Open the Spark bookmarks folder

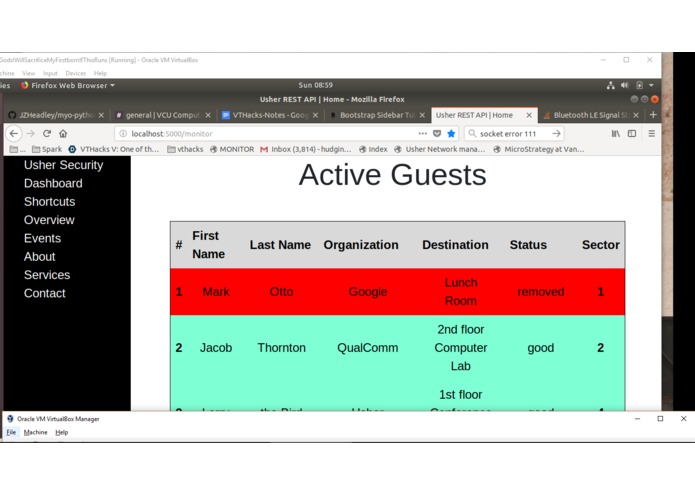47,149
